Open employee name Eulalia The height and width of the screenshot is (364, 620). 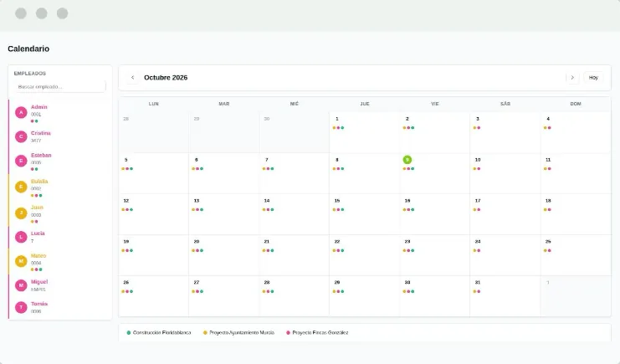(39, 182)
